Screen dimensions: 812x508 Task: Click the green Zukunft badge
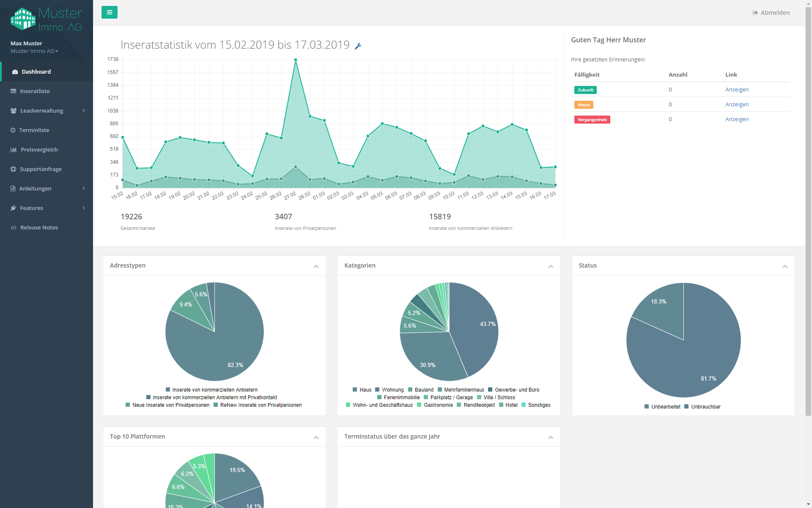click(x=585, y=90)
